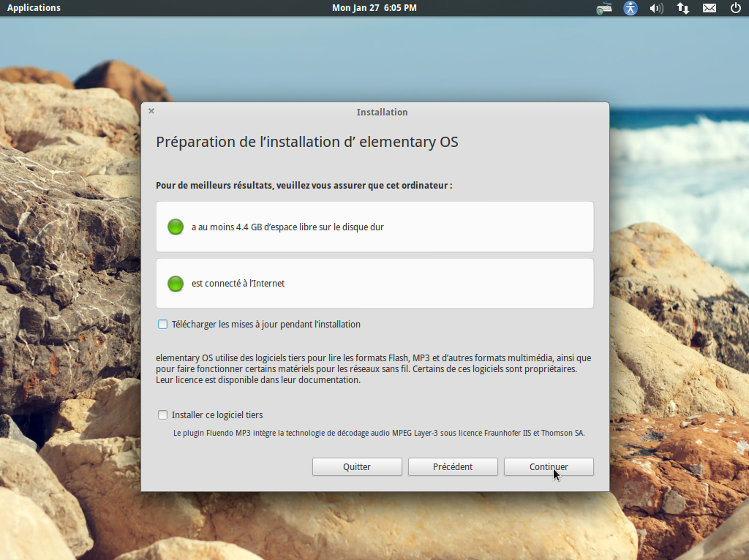This screenshot has height=560, width=749.
Task: Open the mail messaging indicator
Action: [x=709, y=8]
